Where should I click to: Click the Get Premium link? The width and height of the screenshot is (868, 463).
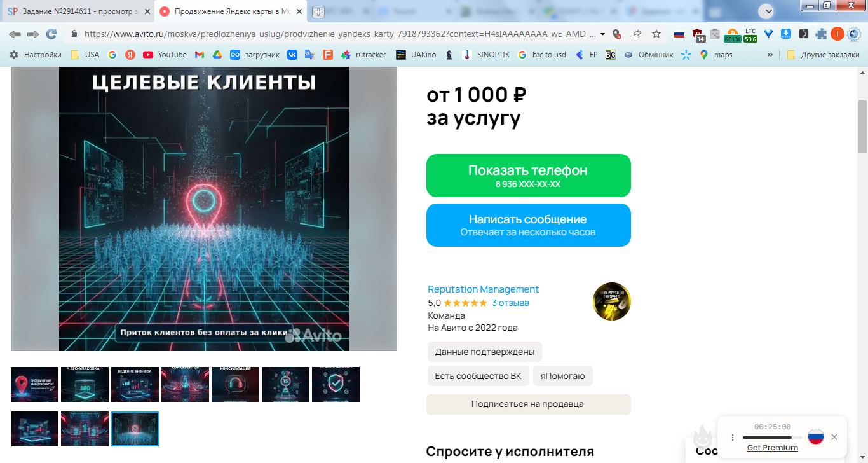tap(773, 448)
